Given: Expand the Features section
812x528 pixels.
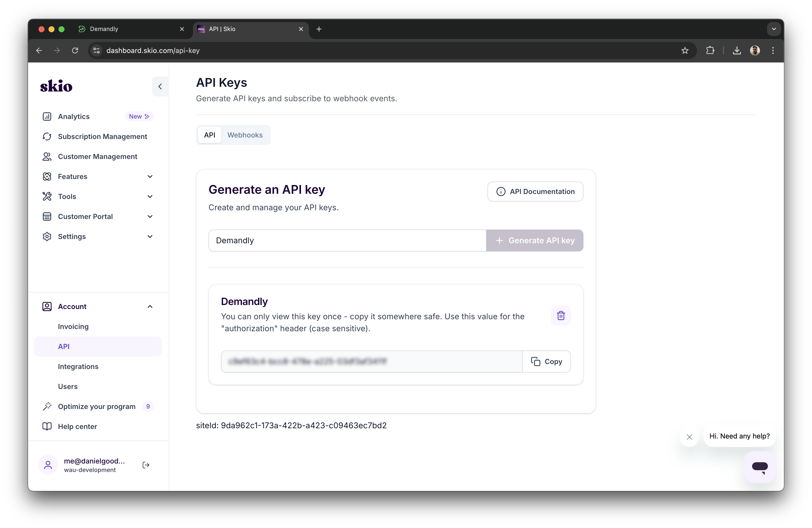Looking at the screenshot, I should 150,176.
